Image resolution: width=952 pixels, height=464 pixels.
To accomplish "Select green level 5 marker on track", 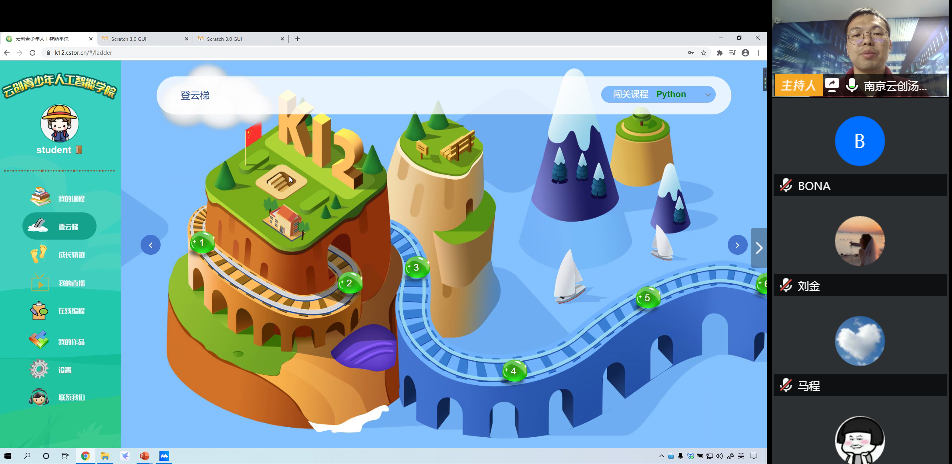I will point(647,298).
